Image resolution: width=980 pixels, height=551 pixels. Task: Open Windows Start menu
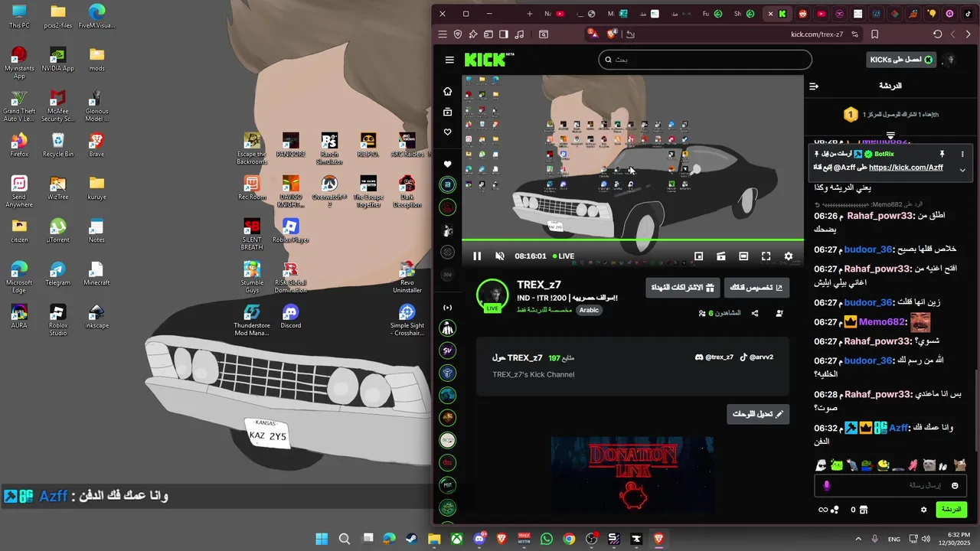pos(322,539)
